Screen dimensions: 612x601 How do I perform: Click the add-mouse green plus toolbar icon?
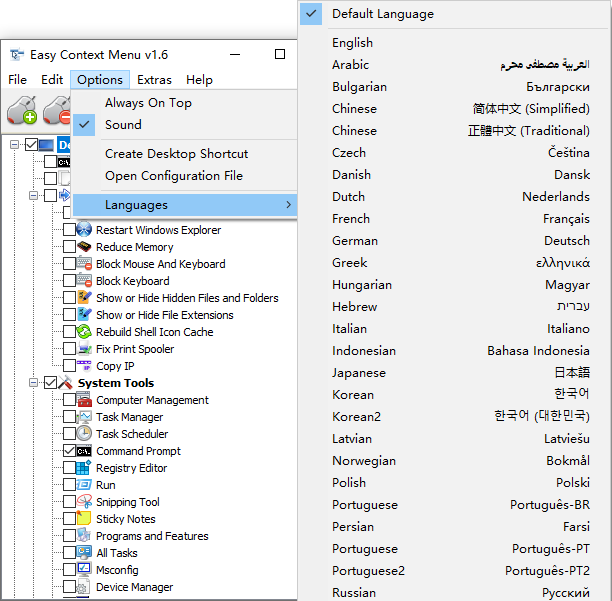coord(22,110)
